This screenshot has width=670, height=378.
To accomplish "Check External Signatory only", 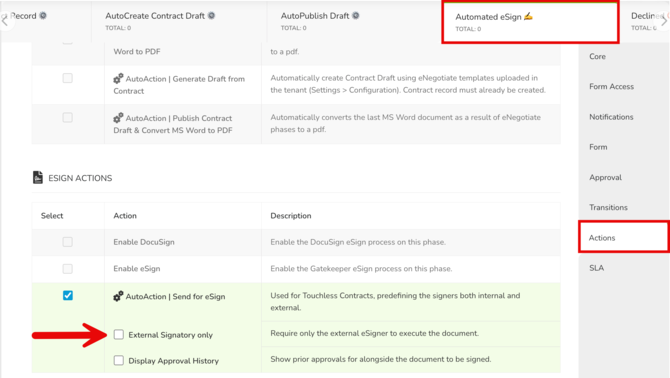I will pos(119,334).
